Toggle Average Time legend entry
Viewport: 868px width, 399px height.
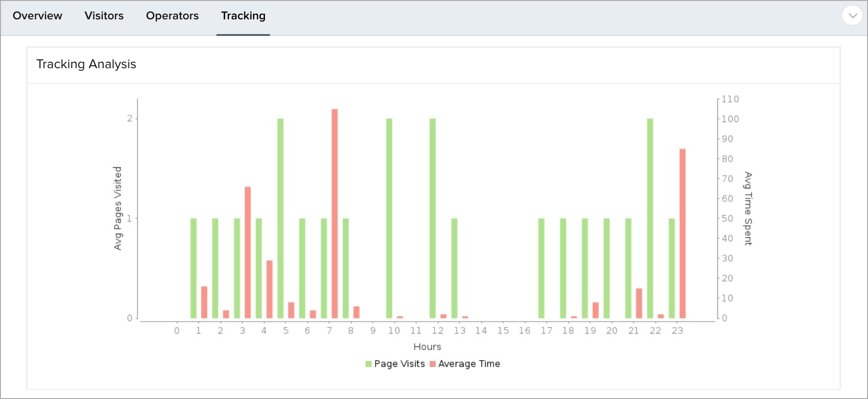[465, 364]
